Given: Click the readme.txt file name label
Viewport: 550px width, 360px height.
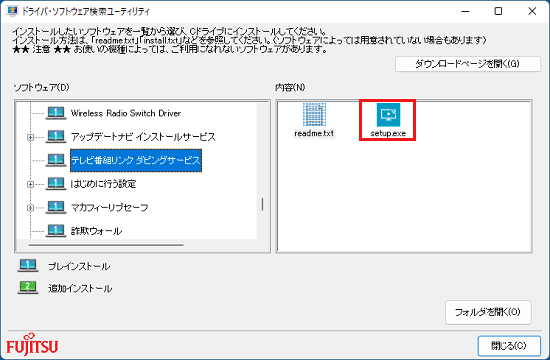Looking at the screenshot, I should [x=314, y=133].
